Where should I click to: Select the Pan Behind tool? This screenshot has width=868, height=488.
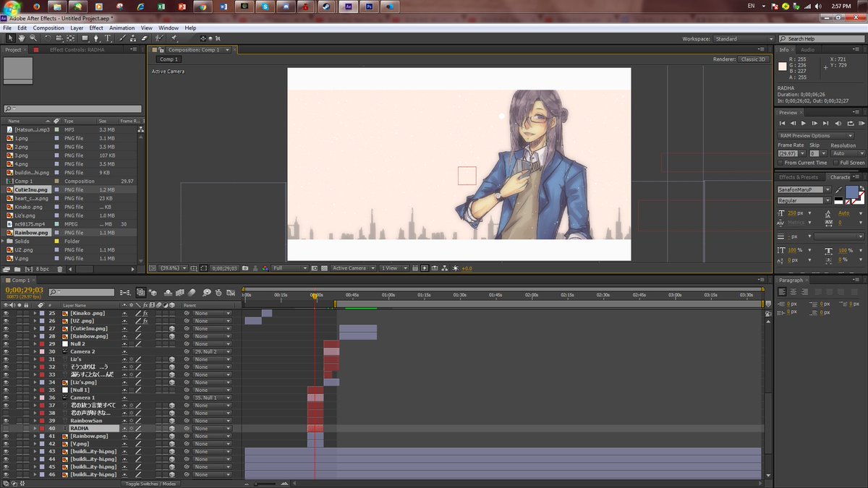[x=71, y=38]
